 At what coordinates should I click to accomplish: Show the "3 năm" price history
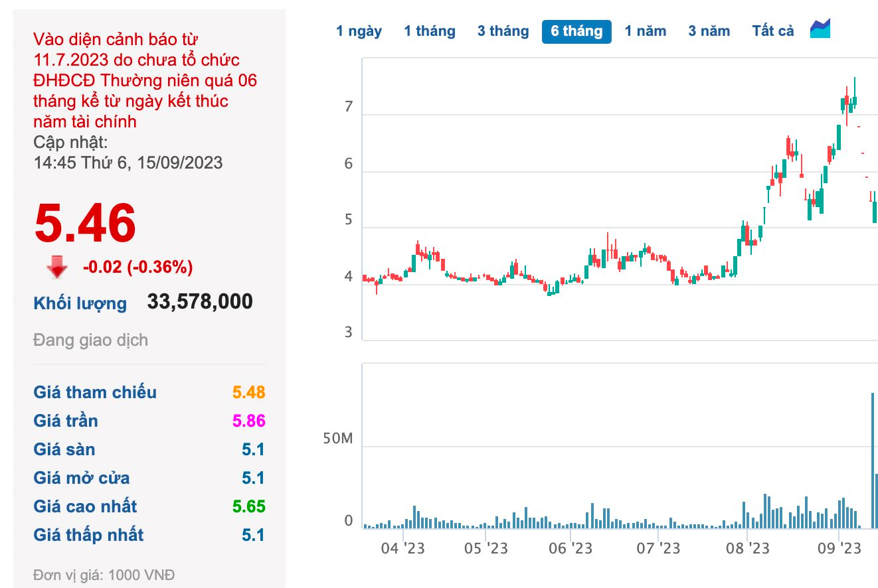coord(709,31)
